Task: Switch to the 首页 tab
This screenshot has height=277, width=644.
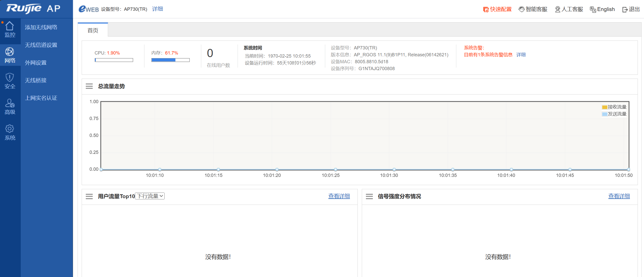Action: coord(93,30)
